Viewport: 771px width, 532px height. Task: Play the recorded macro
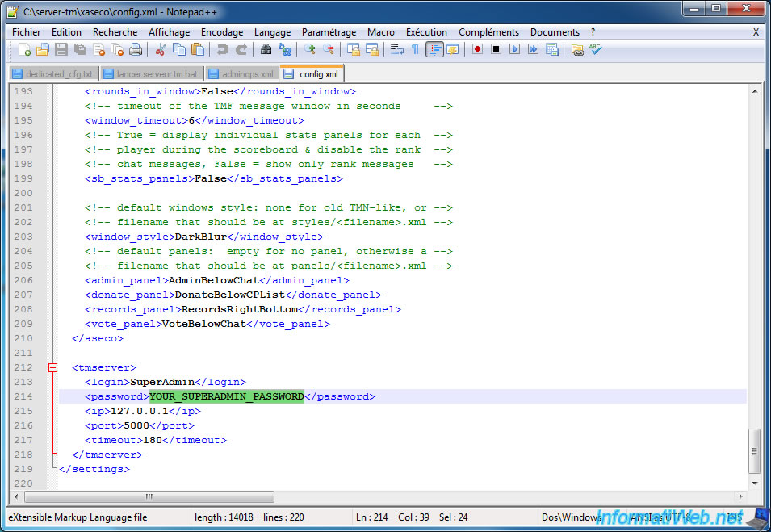(x=515, y=49)
